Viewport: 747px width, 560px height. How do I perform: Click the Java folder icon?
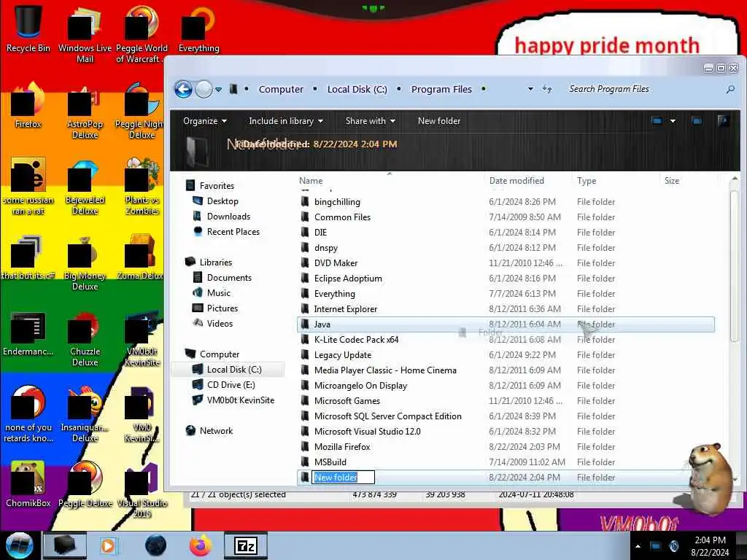(305, 324)
